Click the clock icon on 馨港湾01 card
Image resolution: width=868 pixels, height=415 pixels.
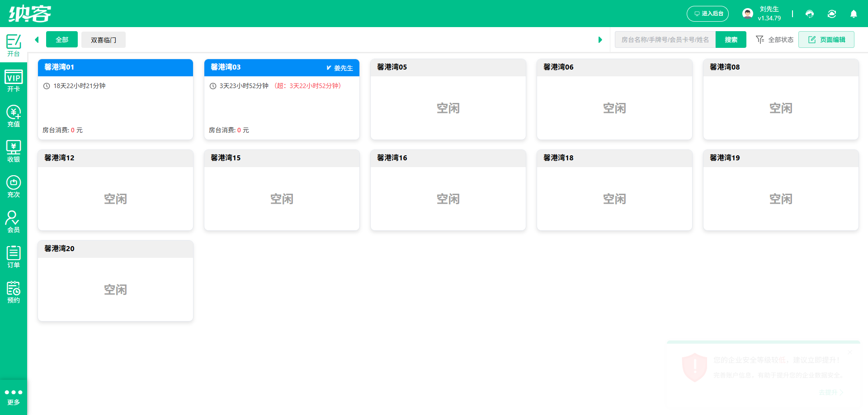coord(47,86)
